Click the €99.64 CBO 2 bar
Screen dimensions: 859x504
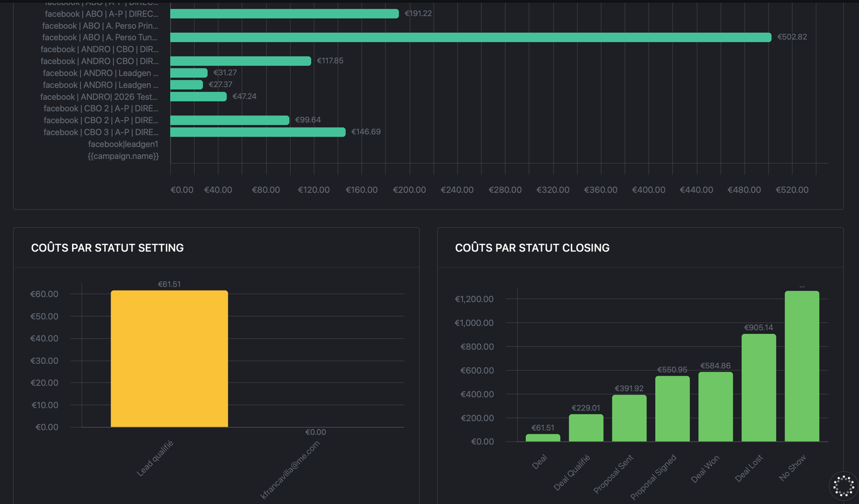(x=230, y=120)
